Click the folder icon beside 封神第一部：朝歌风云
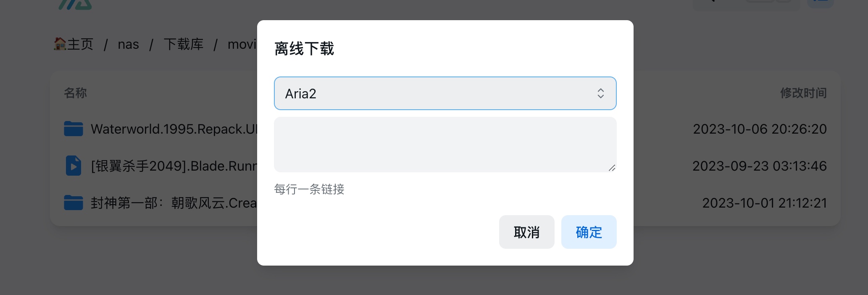The image size is (868, 295). pos(73,203)
